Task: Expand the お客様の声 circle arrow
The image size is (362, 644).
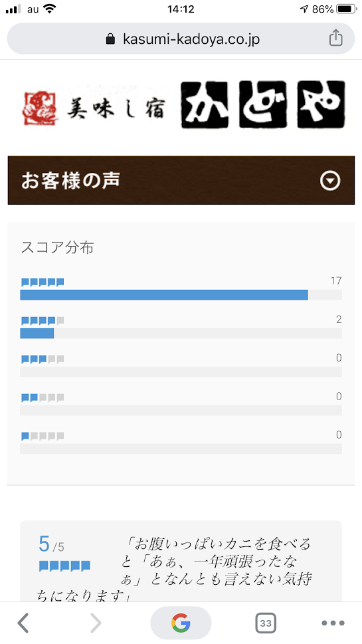Action: [x=330, y=181]
